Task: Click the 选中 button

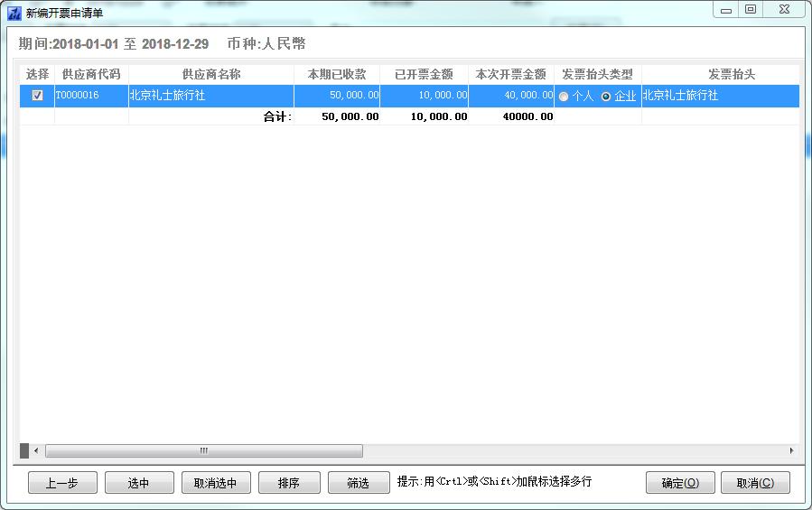Action: pyautogui.click(x=138, y=483)
